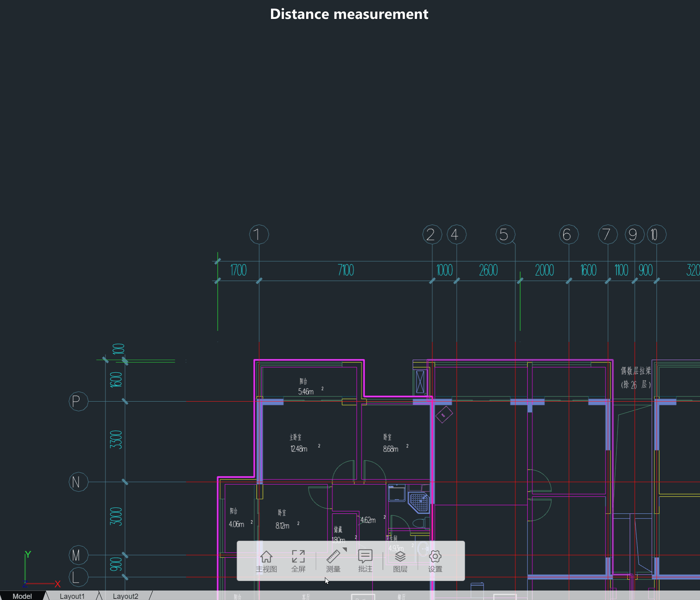
Task: Switch to the Layout1 tab
Action: (x=72, y=596)
